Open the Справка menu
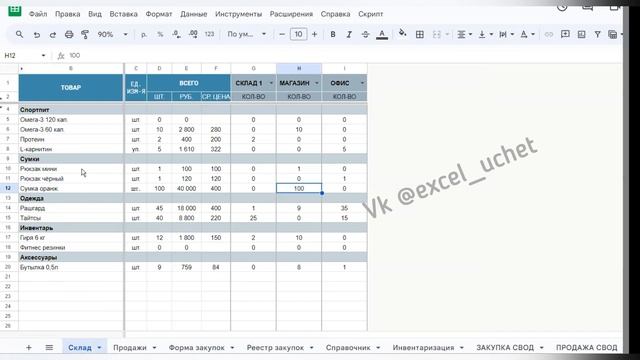This screenshot has height=360, width=640. [x=335, y=14]
